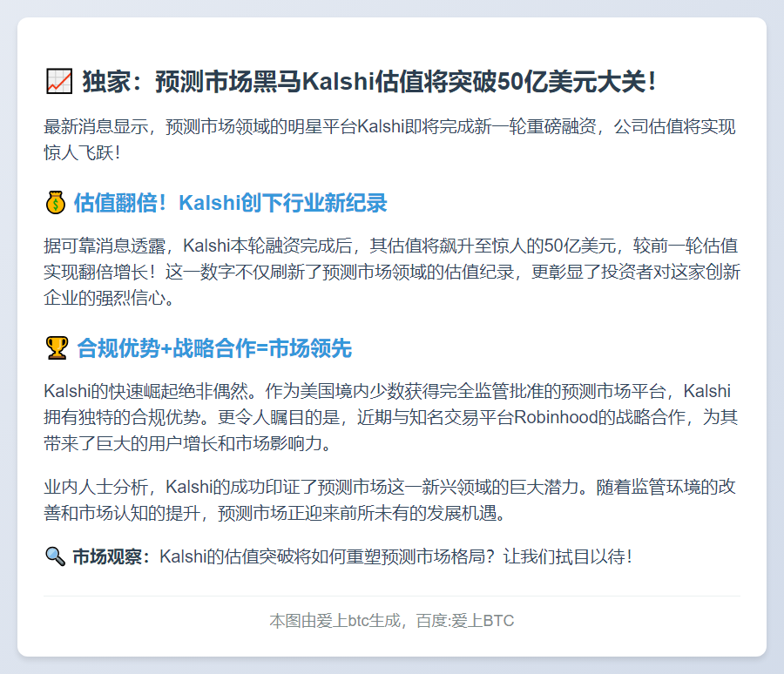Select the heading 估值翻倍！Kalshi创下行业新纪录
784x674 pixels.
[x=231, y=203]
